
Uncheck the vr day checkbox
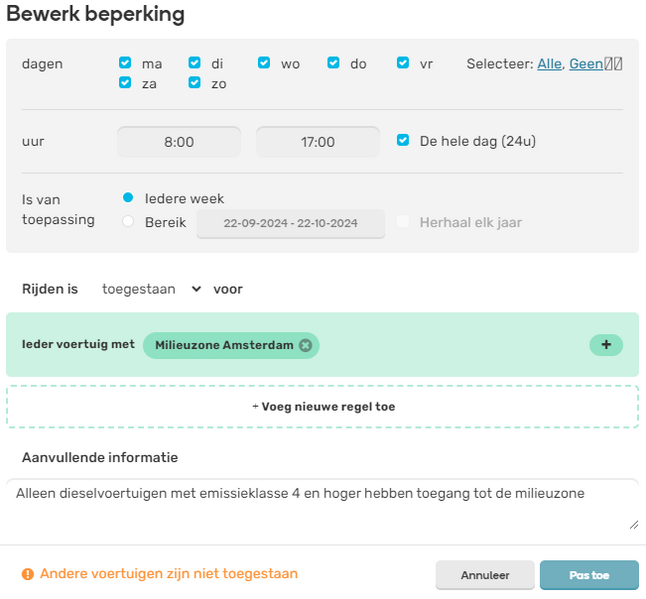click(403, 63)
